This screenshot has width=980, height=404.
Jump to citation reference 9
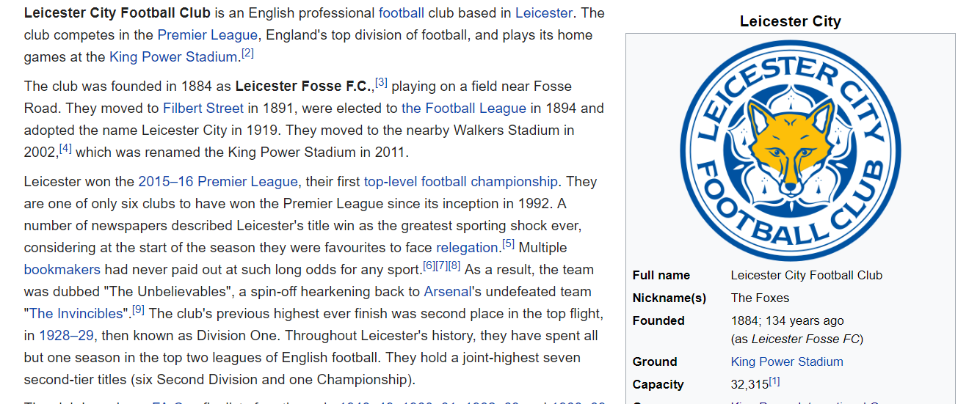[x=138, y=310]
